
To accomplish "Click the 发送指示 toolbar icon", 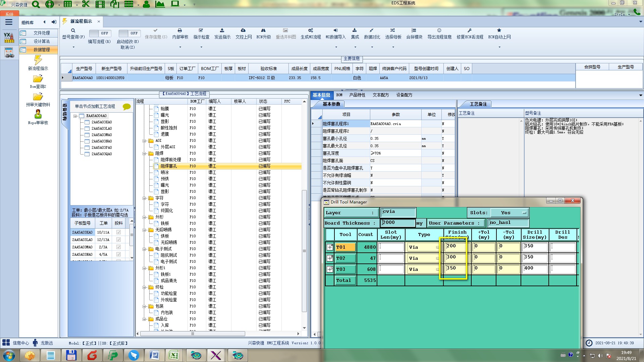I will [222, 31].
